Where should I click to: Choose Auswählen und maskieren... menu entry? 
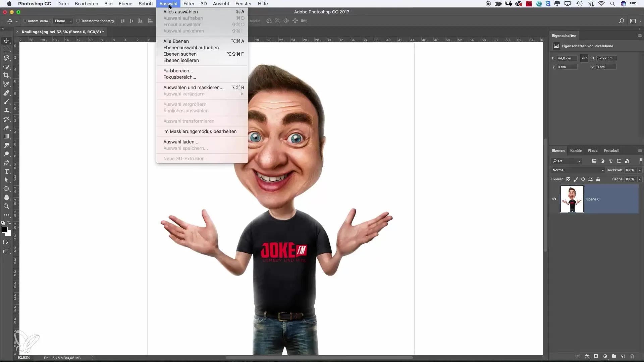click(202, 87)
